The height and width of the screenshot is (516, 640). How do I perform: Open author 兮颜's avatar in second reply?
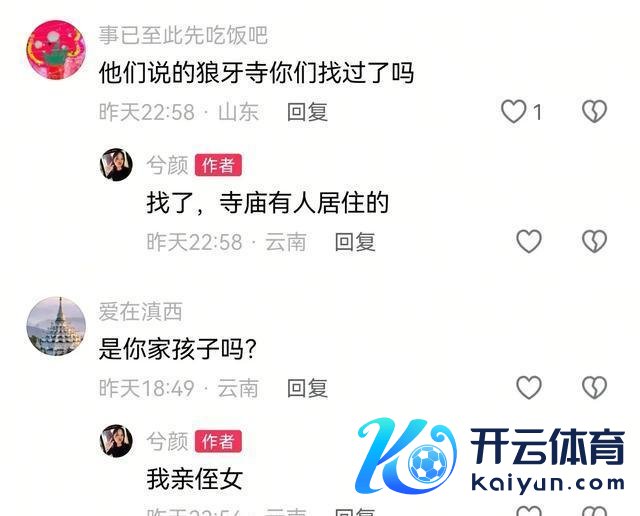coord(116,441)
